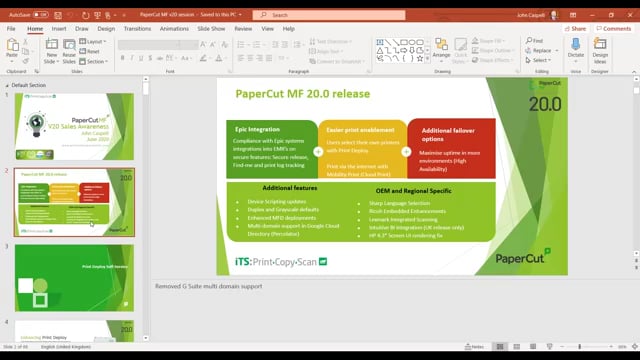Switch to the Slide Show tab

click(x=211, y=29)
